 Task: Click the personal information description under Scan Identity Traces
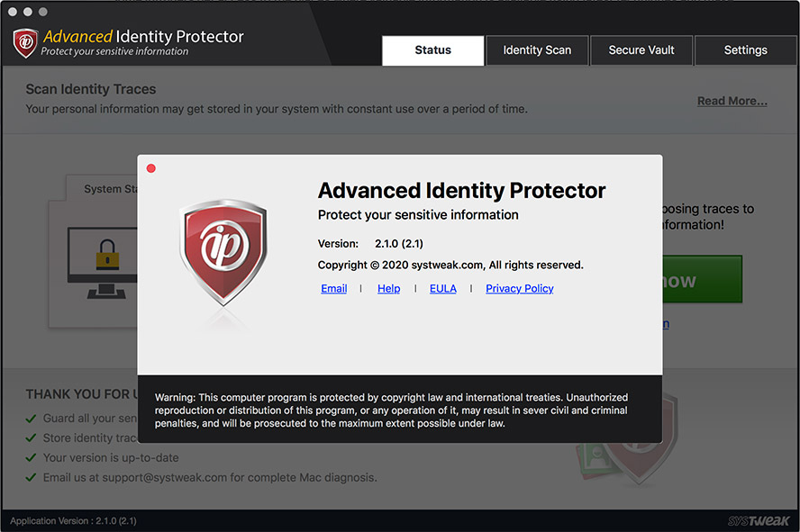coord(277,109)
